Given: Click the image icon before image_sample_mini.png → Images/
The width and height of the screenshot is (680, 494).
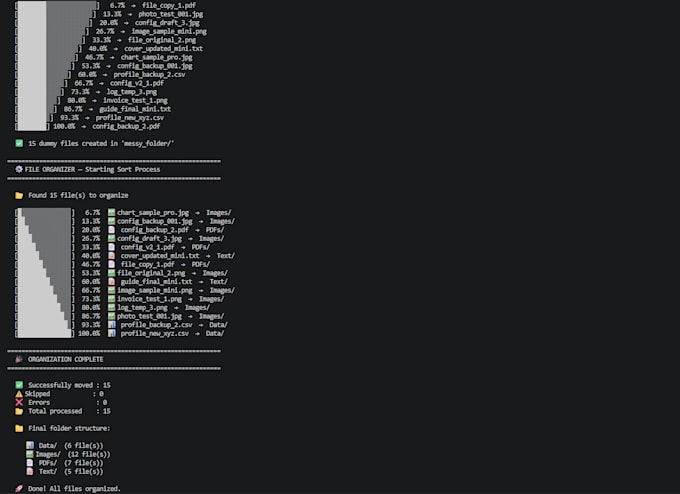Looking at the screenshot, I should coord(111,290).
